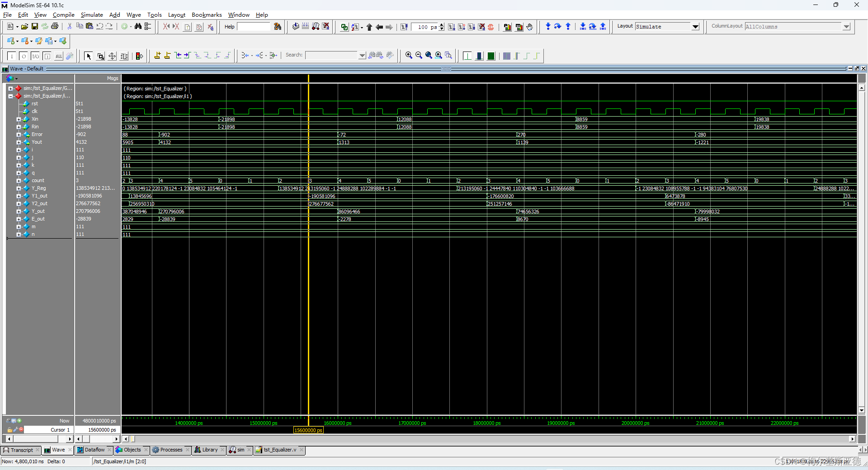Click the Insert Cursor icon in wave toolbar
868x470 pixels.
coord(157,56)
